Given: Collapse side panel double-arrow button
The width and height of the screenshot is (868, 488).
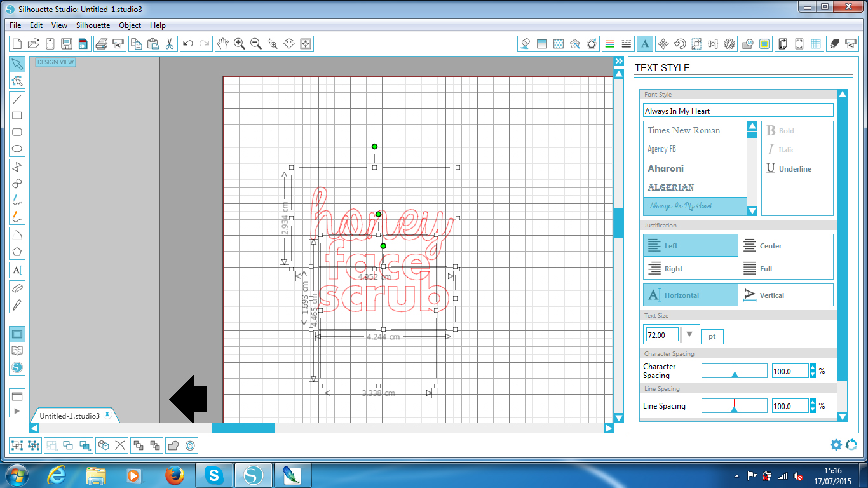Looking at the screenshot, I should tap(618, 61).
